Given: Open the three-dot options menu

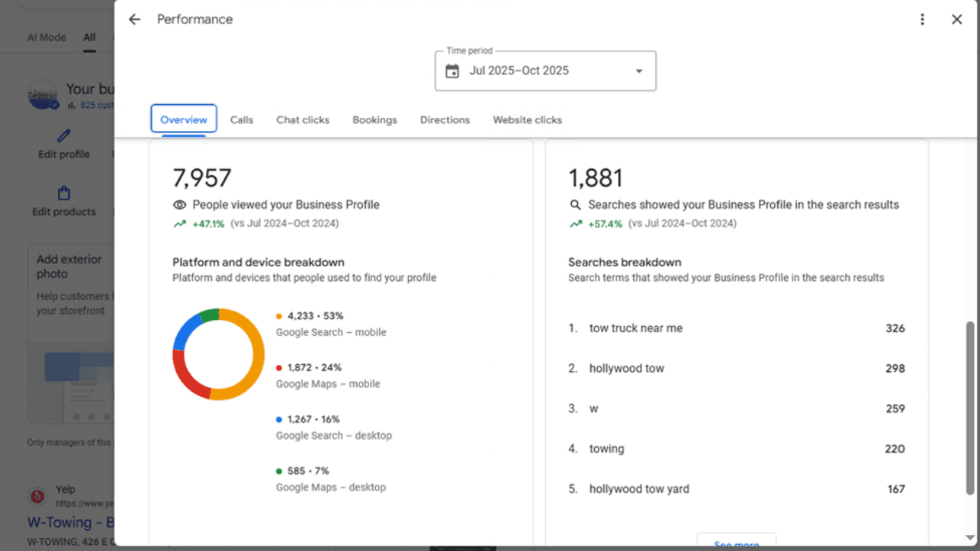Looking at the screenshot, I should [923, 19].
